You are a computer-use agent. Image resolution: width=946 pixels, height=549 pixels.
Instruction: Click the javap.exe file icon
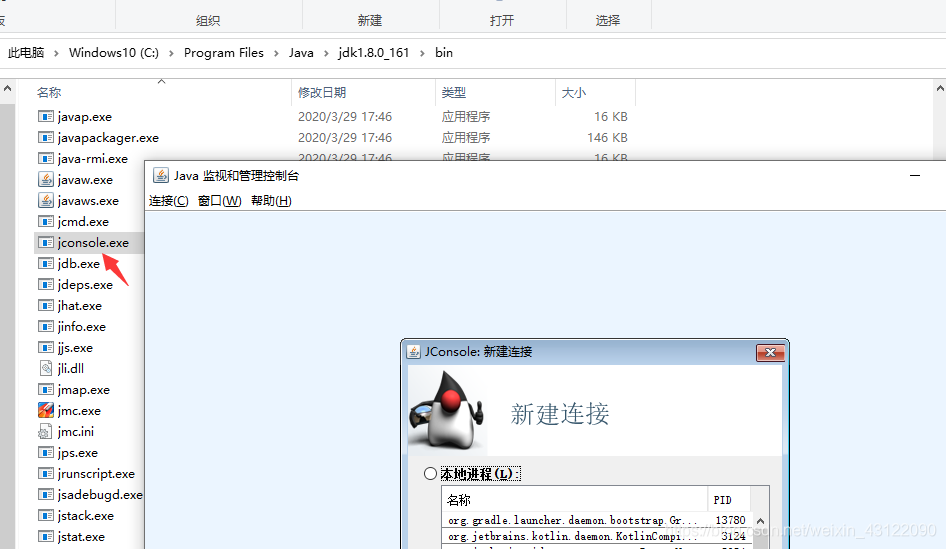(x=45, y=116)
